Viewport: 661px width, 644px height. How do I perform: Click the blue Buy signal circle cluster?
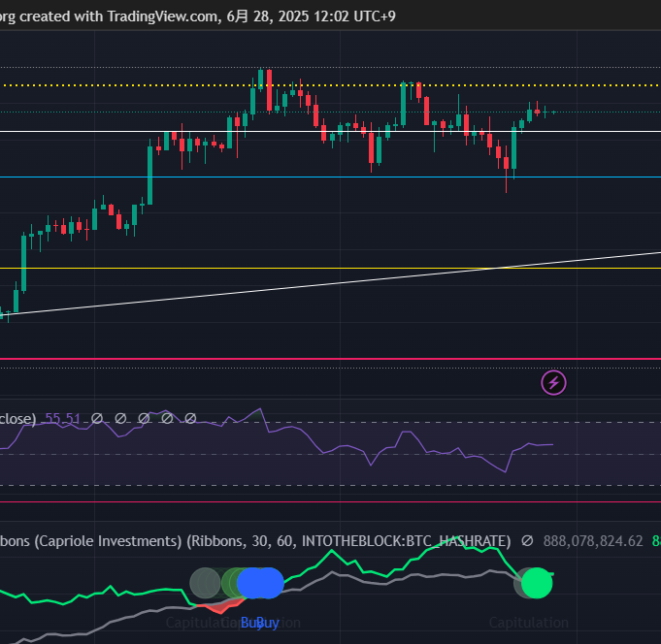(260, 583)
